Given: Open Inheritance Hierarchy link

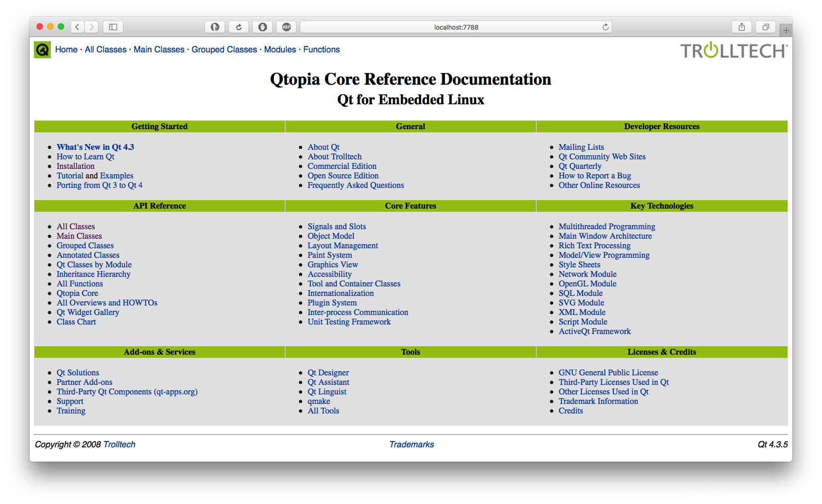Looking at the screenshot, I should 93,274.
